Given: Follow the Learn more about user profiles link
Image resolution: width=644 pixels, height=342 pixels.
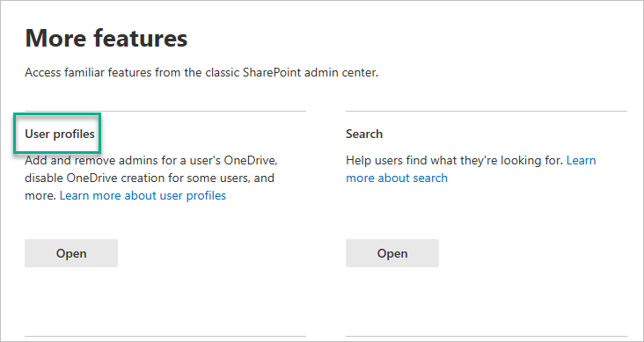Looking at the screenshot, I should pyautogui.click(x=143, y=195).
